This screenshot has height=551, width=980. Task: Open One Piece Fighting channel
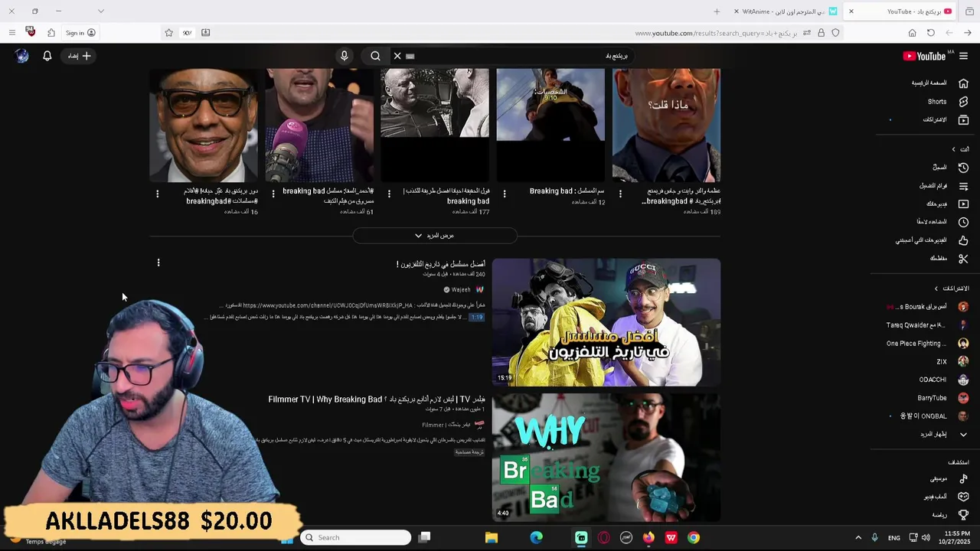click(x=928, y=344)
